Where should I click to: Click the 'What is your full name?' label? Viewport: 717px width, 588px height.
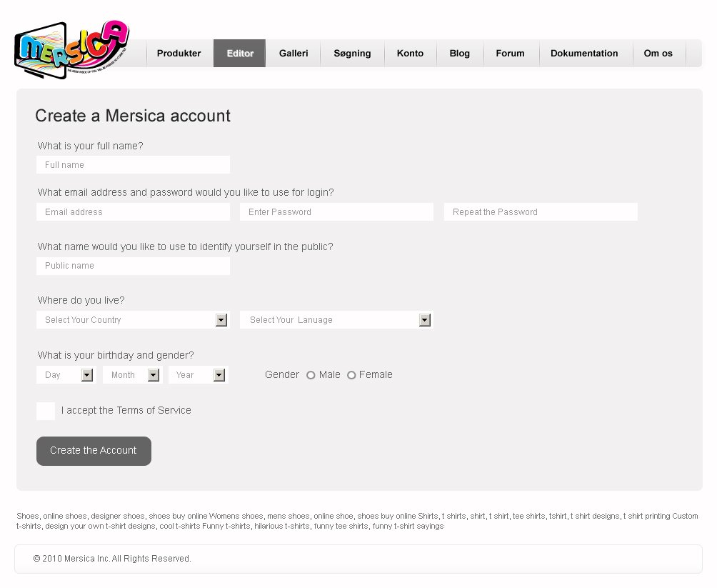[90, 146]
